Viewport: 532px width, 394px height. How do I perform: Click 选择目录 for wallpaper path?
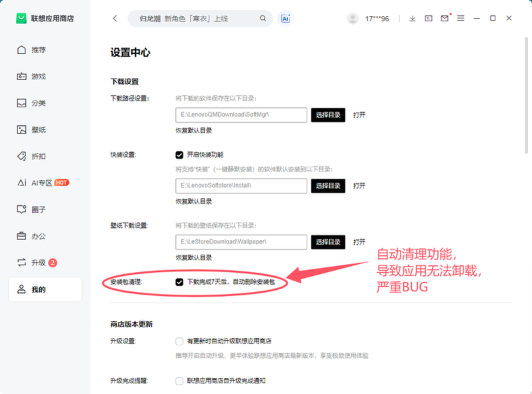[328, 242]
